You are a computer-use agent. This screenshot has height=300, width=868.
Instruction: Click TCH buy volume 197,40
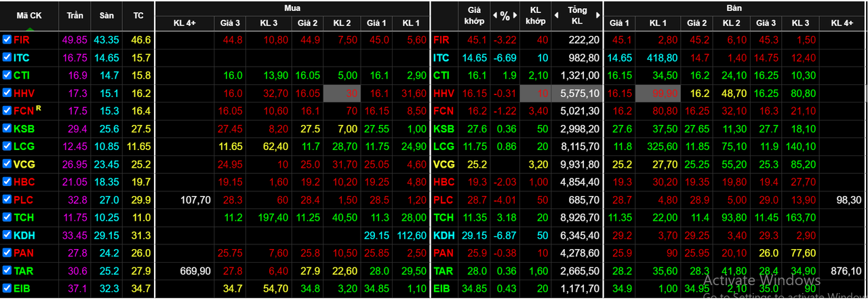pyautogui.click(x=275, y=217)
